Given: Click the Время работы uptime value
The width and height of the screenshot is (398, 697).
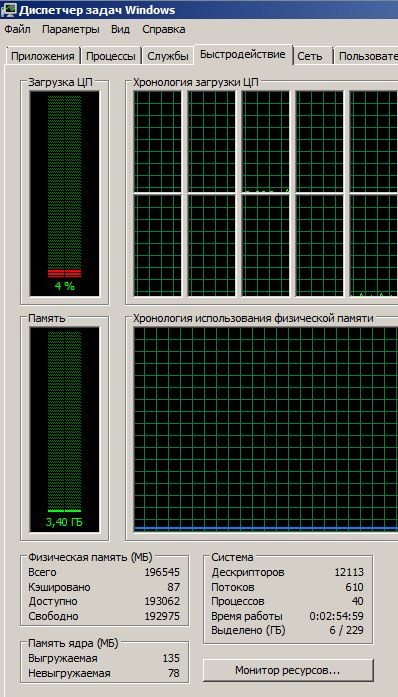Looking at the screenshot, I should pyautogui.click(x=336, y=617).
